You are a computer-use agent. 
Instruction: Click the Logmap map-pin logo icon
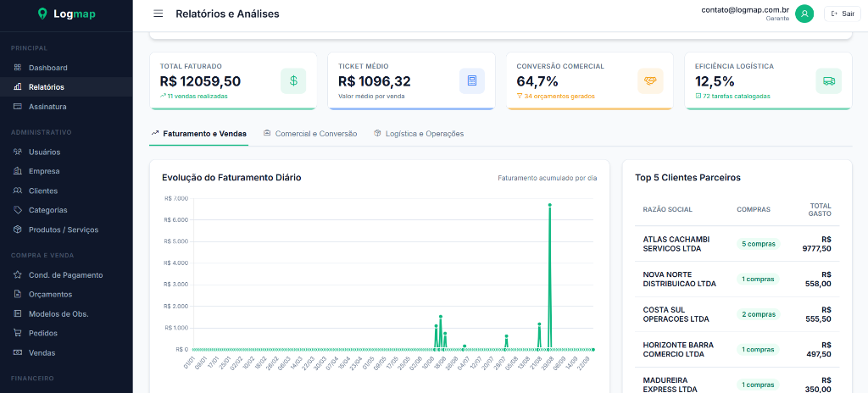click(x=42, y=14)
